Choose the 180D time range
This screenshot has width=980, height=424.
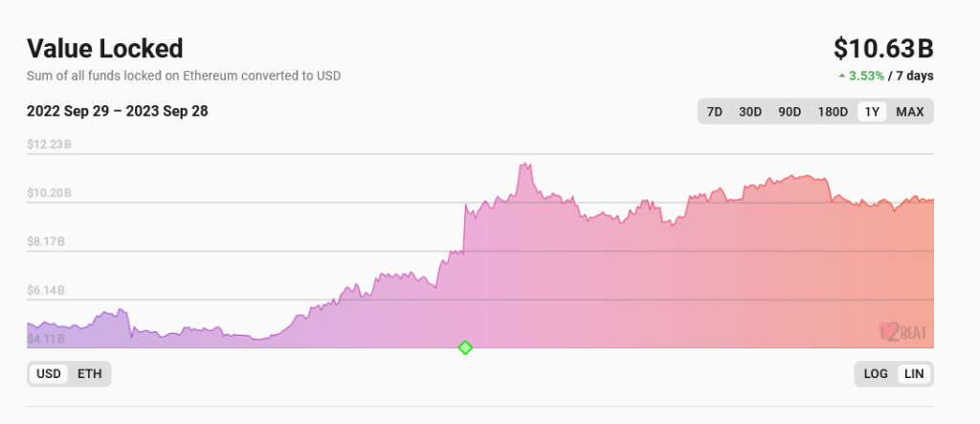pyautogui.click(x=833, y=112)
